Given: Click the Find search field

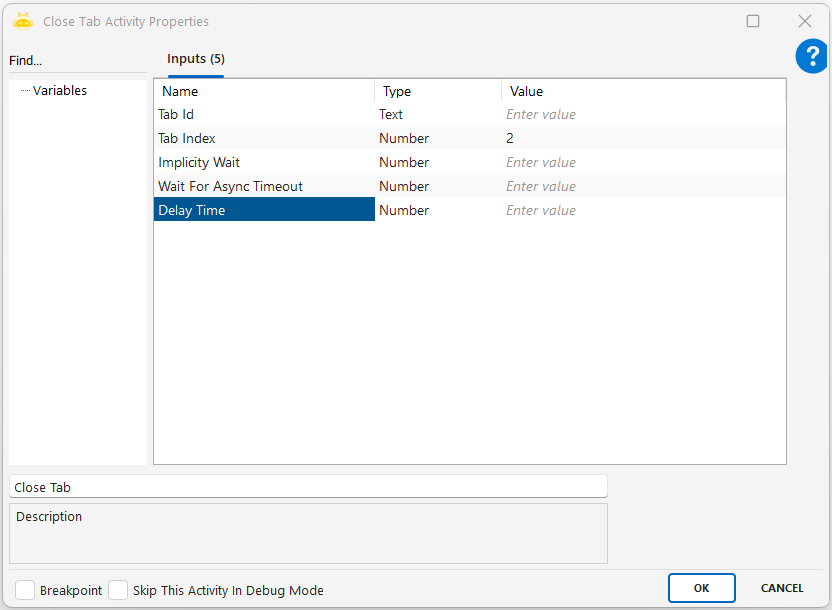Looking at the screenshot, I should pos(75,61).
